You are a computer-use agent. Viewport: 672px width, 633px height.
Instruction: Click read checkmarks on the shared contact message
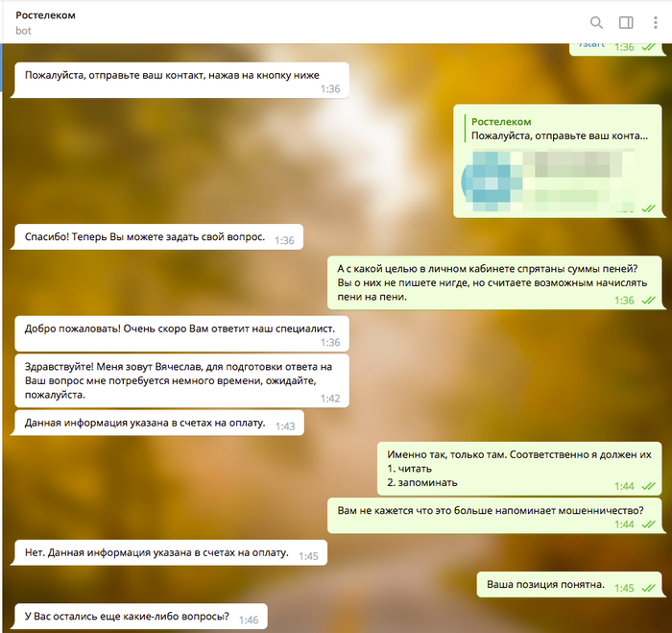pos(648,207)
